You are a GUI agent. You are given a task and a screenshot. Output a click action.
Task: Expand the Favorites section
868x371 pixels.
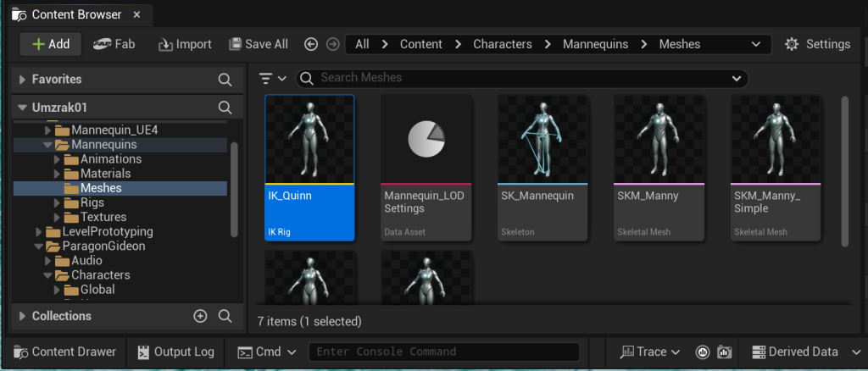click(22, 80)
